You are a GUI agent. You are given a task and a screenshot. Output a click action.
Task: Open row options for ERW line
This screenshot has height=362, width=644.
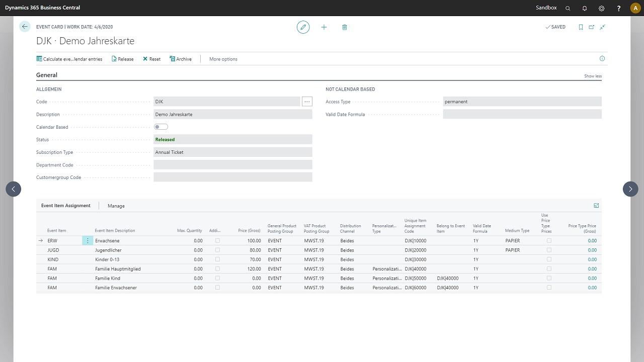pyautogui.click(x=88, y=241)
